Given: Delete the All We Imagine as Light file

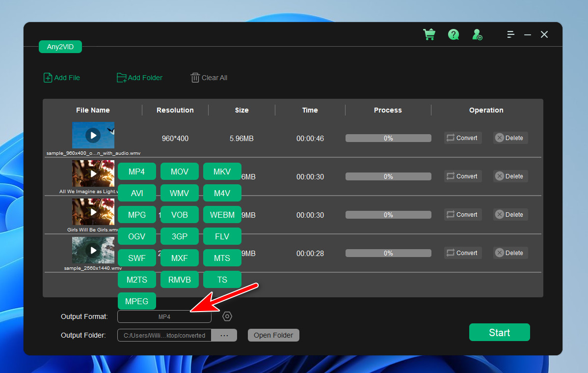Looking at the screenshot, I should 510,176.
